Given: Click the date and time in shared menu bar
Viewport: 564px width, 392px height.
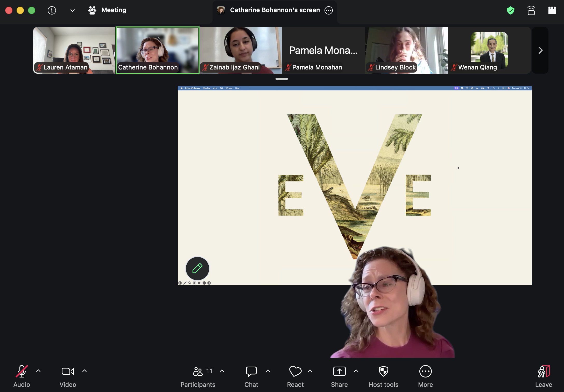Looking at the screenshot, I should coord(520,88).
